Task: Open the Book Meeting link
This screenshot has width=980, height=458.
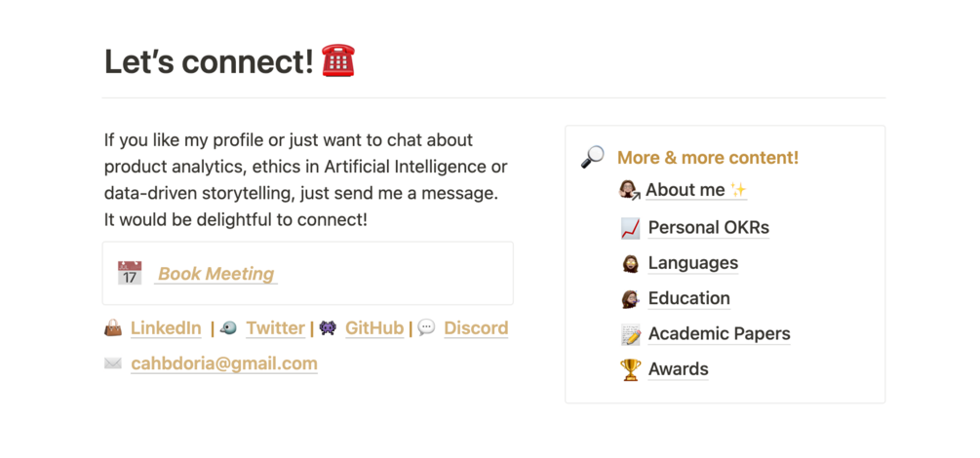Action: (x=216, y=274)
